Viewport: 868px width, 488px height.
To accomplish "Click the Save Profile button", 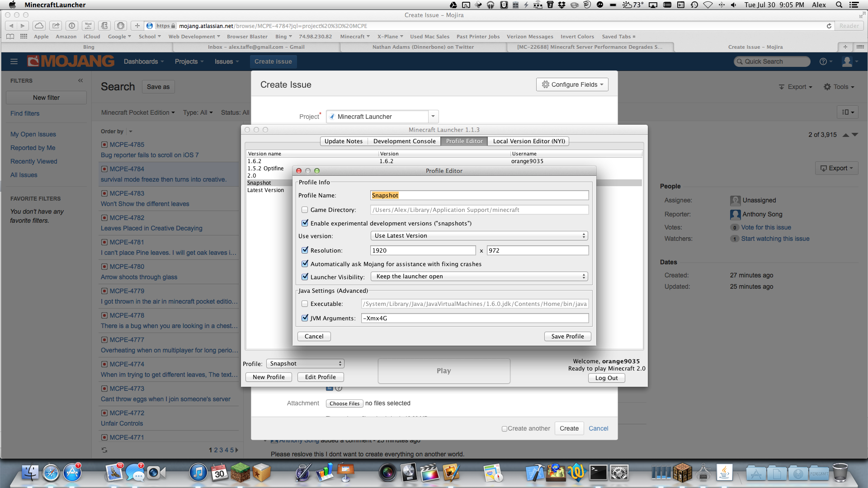I will coord(567,336).
